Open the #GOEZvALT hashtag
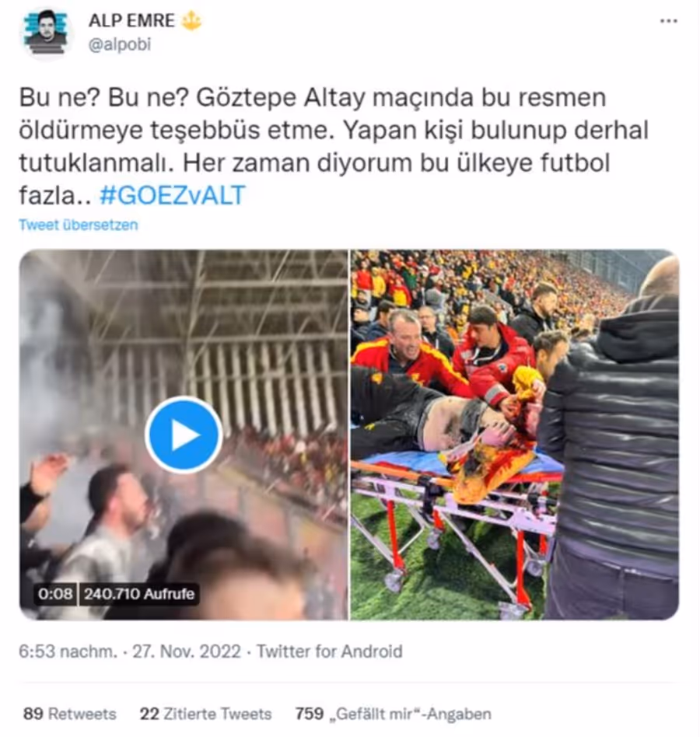Image resolution: width=700 pixels, height=737 pixels. click(173, 195)
